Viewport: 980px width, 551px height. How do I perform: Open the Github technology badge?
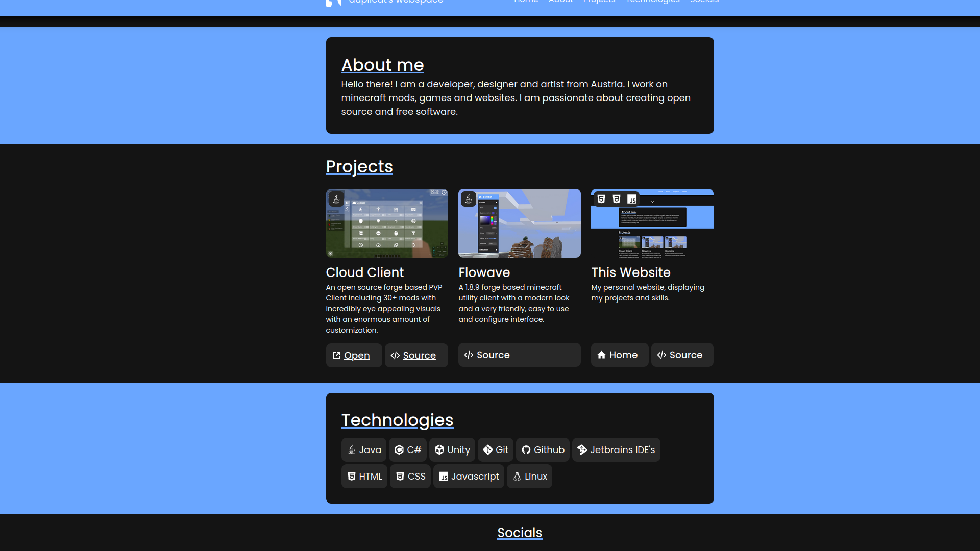tap(543, 449)
